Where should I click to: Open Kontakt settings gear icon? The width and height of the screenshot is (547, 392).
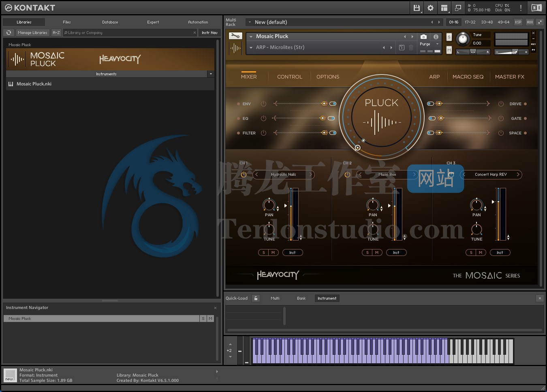[x=430, y=8]
